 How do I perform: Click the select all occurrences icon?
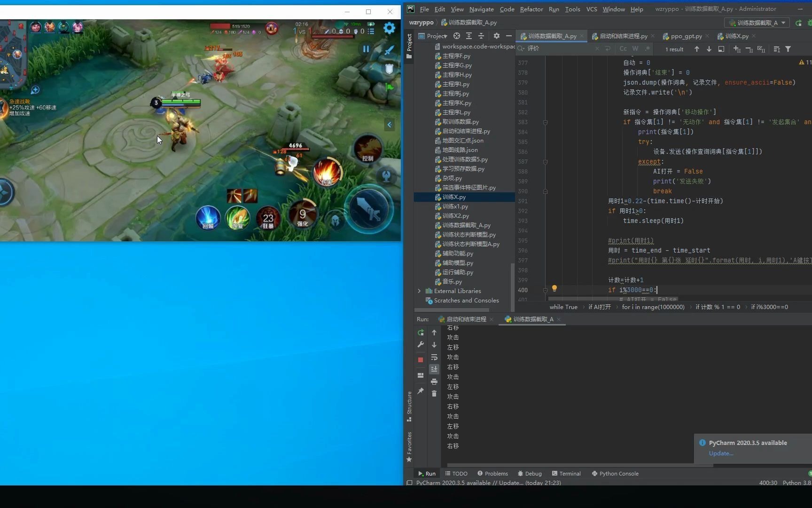click(761, 49)
